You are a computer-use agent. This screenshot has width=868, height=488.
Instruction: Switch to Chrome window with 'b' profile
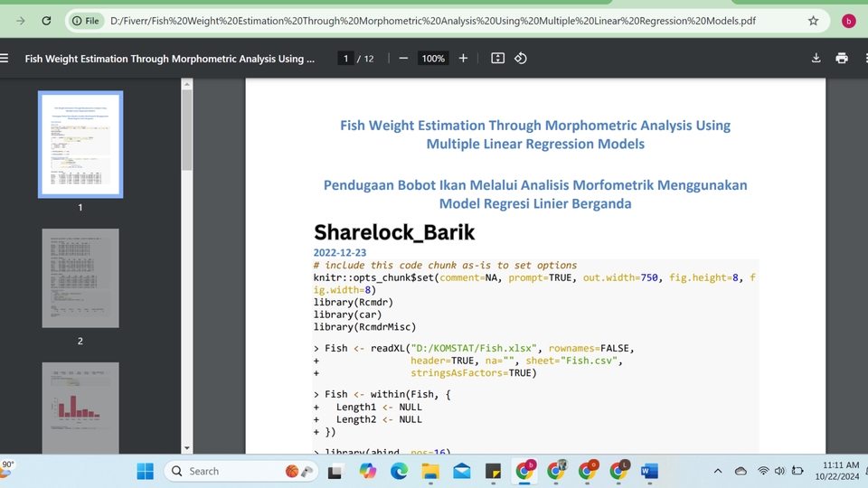pos(524,471)
